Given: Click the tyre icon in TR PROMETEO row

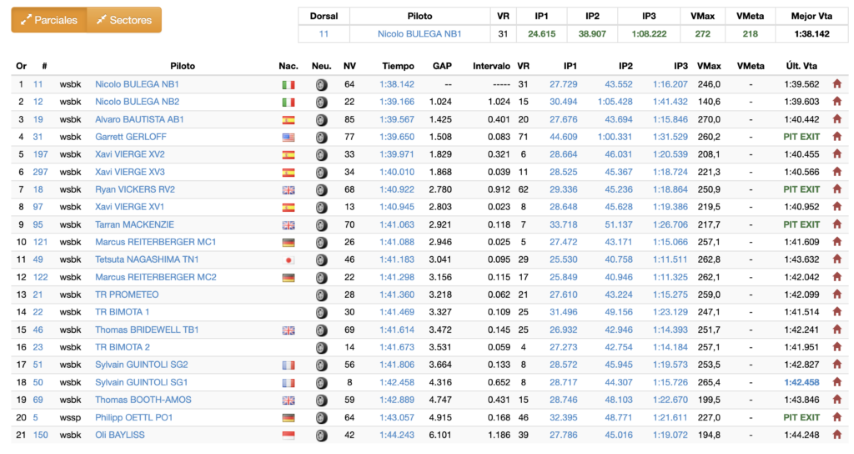Looking at the screenshot, I should [321, 295].
